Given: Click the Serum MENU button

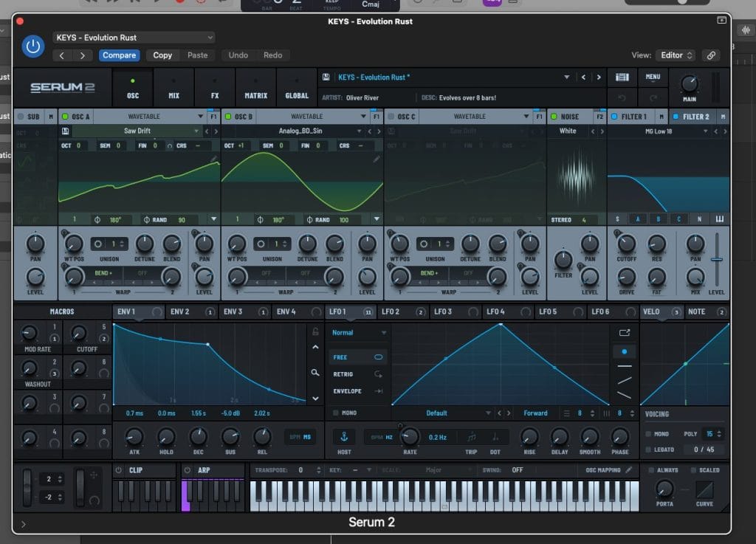Looking at the screenshot, I should pyautogui.click(x=653, y=77).
